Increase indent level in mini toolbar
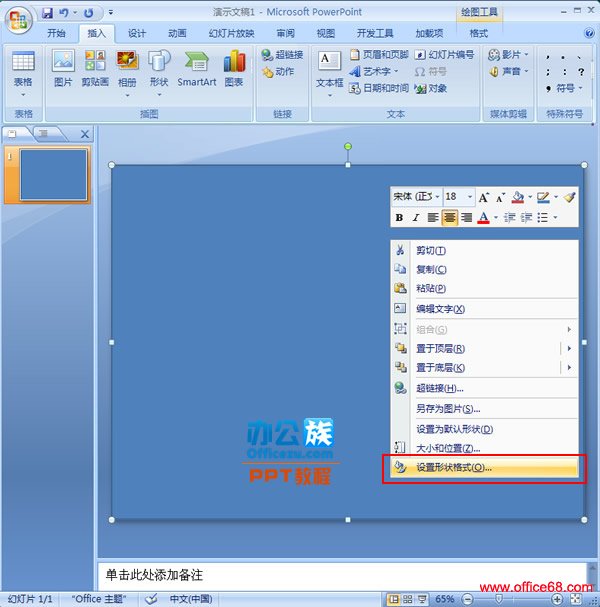 [x=526, y=218]
